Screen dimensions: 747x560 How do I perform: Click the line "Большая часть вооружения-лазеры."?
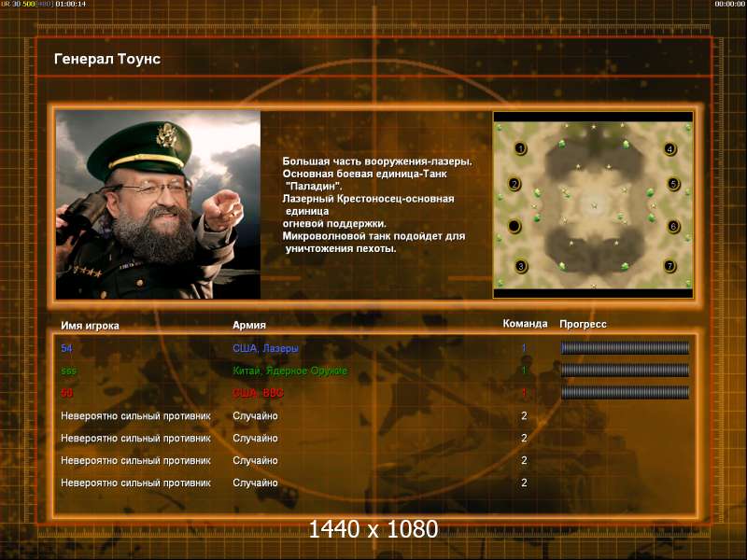coord(377,161)
